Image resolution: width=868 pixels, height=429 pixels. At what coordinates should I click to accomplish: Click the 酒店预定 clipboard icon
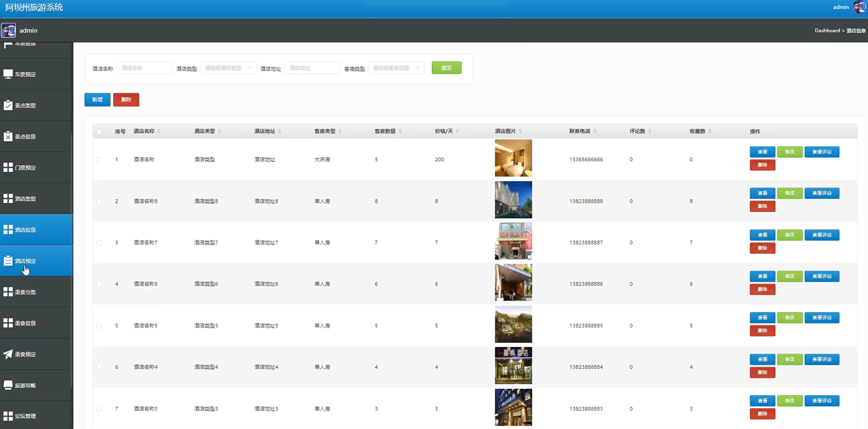coord(8,261)
